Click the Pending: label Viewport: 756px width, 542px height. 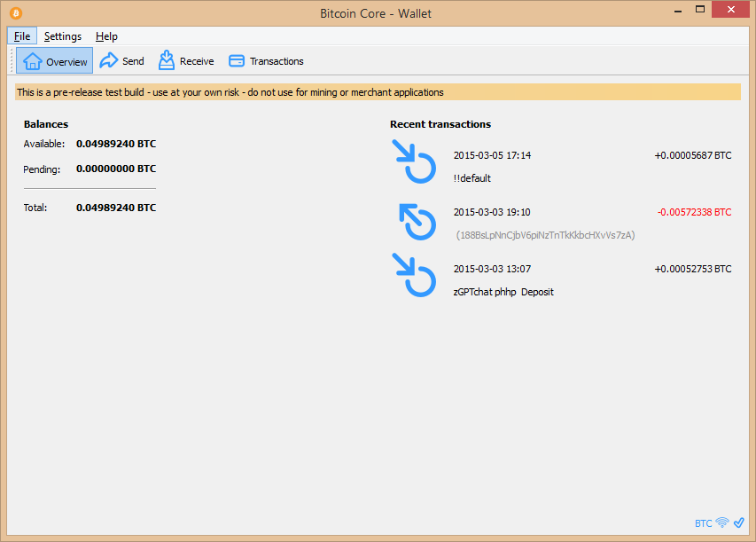(x=42, y=169)
